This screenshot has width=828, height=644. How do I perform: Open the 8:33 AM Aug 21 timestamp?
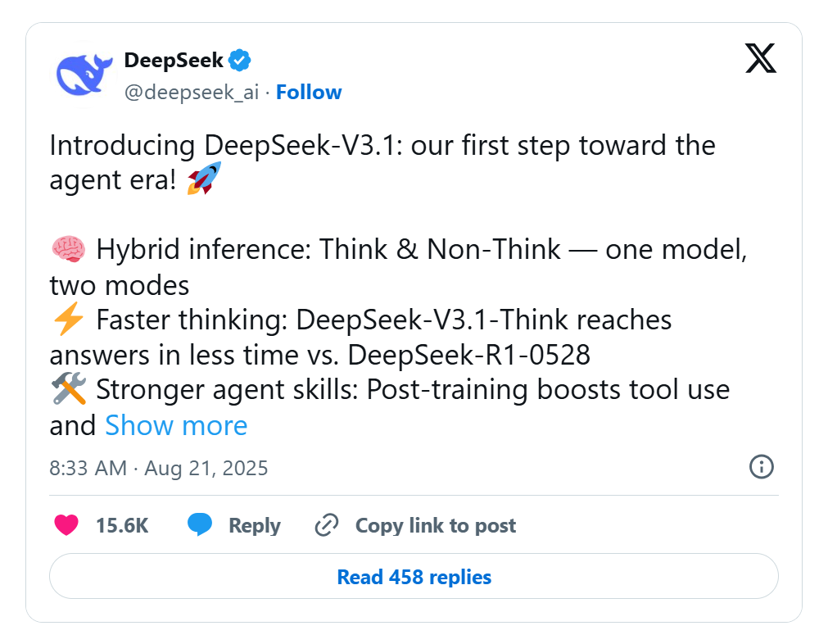[x=158, y=468]
